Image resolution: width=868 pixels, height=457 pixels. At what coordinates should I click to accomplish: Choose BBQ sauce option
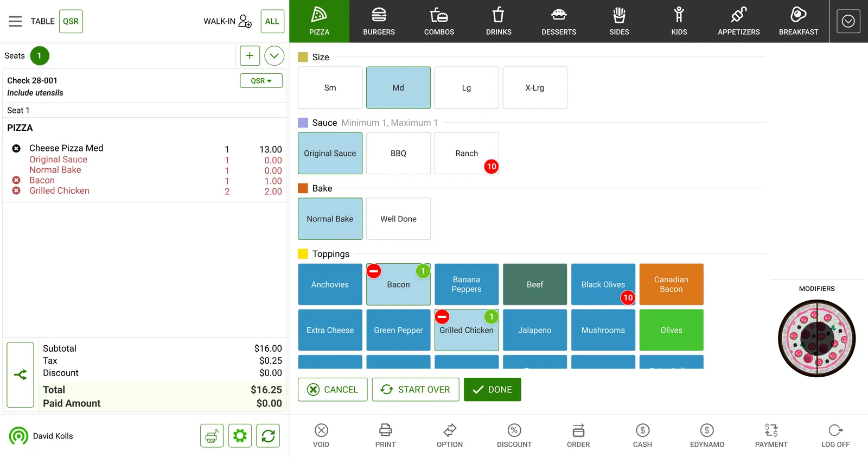(x=398, y=153)
